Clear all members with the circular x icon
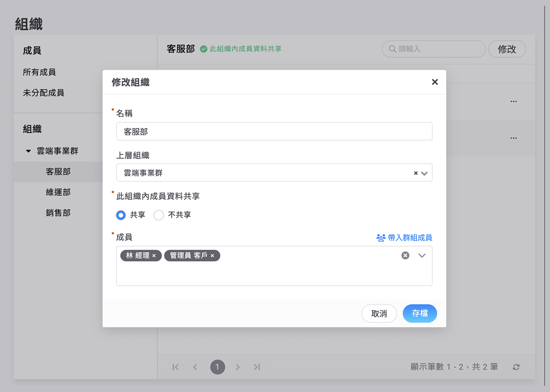This screenshot has width=550, height=392. click(x=405, y=256)
